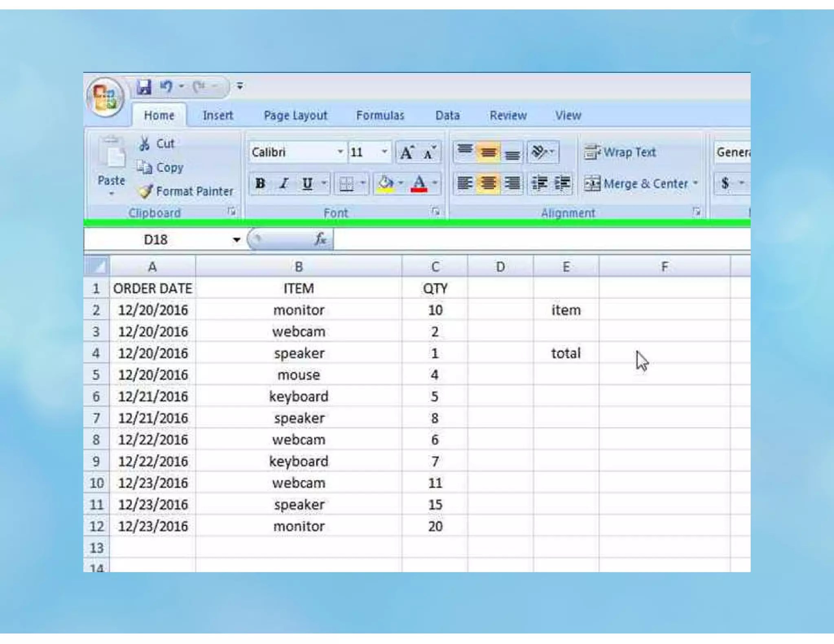Toggle Wrap Text option
This screenshot has height=644, width=834.
[620, 152]
